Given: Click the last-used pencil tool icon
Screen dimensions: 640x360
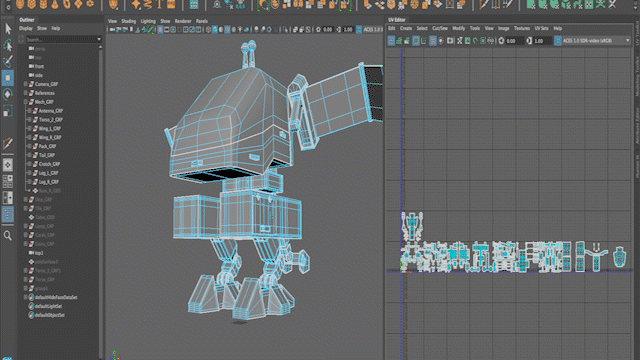Looking at the screenshot, I should pyautogui.click(x=8, y=143).
